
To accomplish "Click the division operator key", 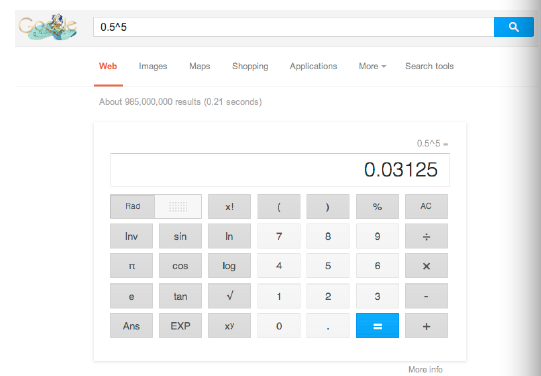I will 426,236.
